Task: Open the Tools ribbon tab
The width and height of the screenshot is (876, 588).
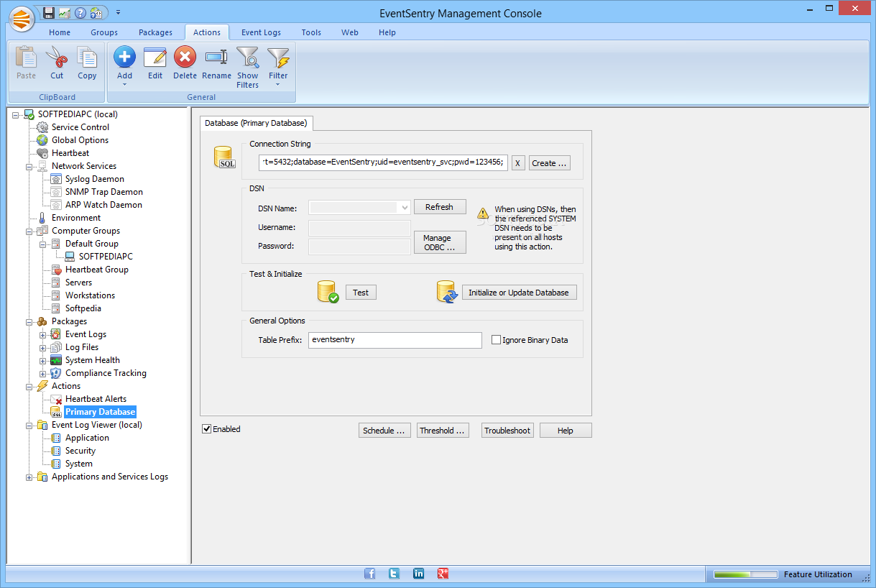Action: pyautogui.click(x=311, y=32)
